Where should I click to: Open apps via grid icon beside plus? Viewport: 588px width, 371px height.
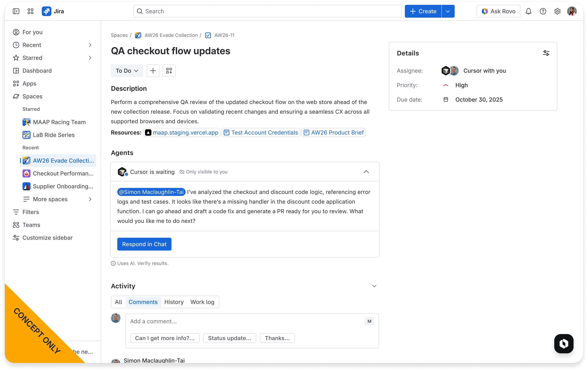[x=169, y=70]
